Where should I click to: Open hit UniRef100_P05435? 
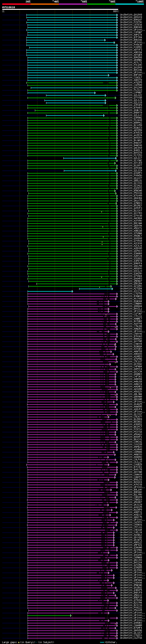[x=131, y=45]
